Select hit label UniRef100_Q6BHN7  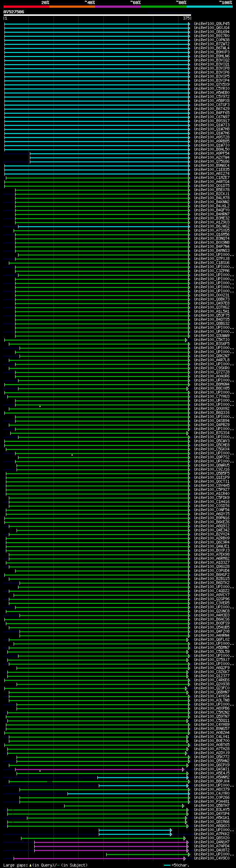click(x=212, y=692)
